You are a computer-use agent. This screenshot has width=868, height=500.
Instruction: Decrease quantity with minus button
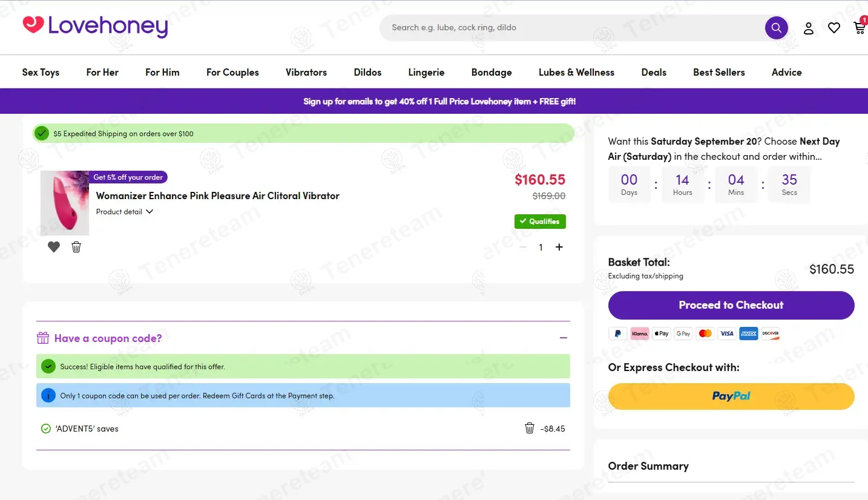(523, 247)
